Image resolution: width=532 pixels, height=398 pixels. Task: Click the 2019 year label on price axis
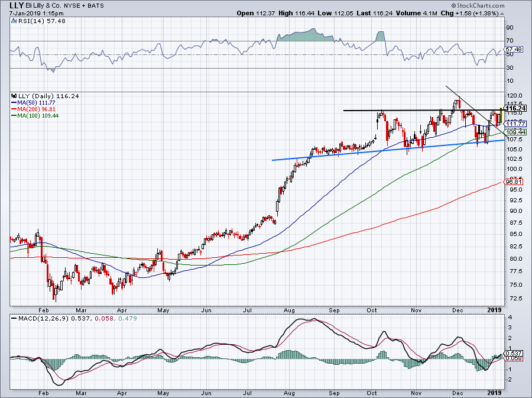tap(494, 310)
